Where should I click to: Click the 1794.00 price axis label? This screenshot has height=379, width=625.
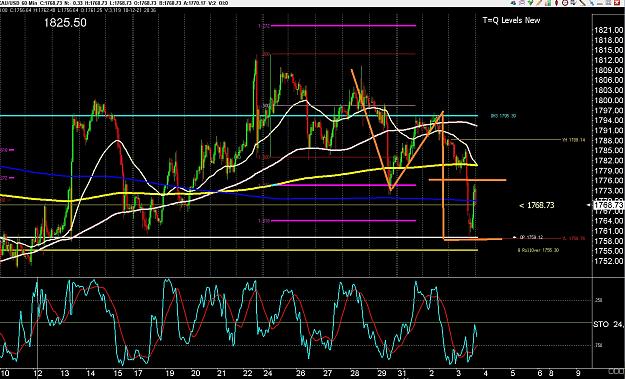coord(608,120)
